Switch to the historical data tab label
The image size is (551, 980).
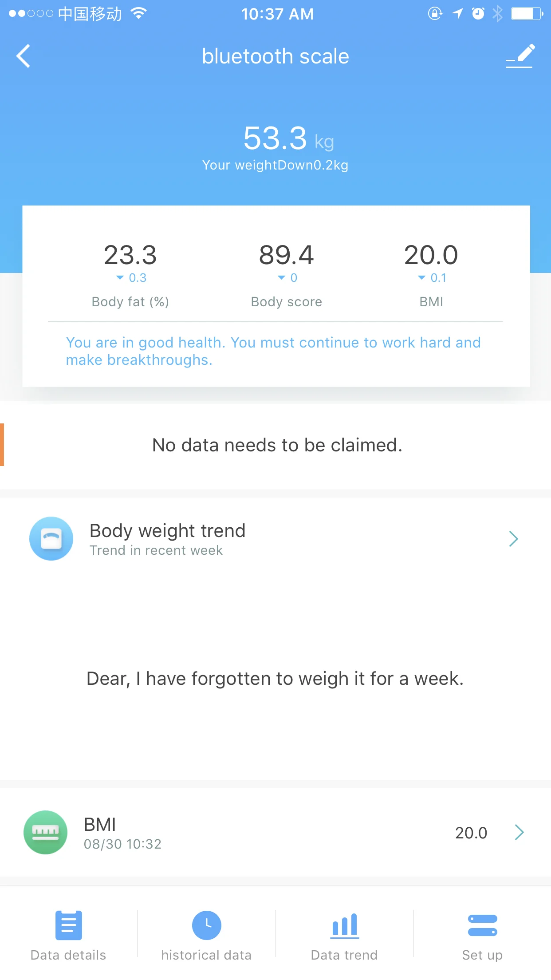[x=206, y=955]
